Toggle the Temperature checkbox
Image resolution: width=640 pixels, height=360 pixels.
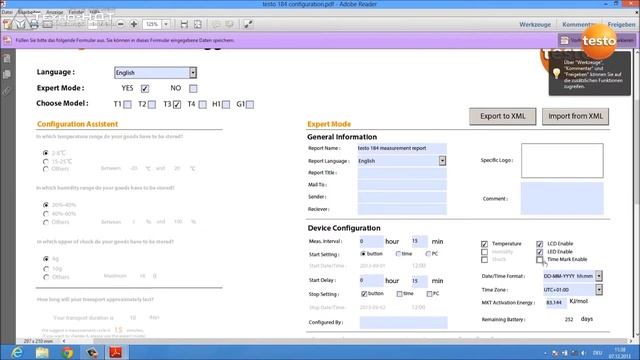tap(484, 244)
